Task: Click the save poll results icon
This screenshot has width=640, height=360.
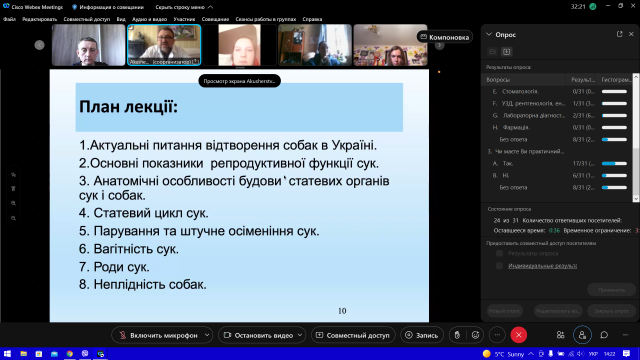Action: 507,52
